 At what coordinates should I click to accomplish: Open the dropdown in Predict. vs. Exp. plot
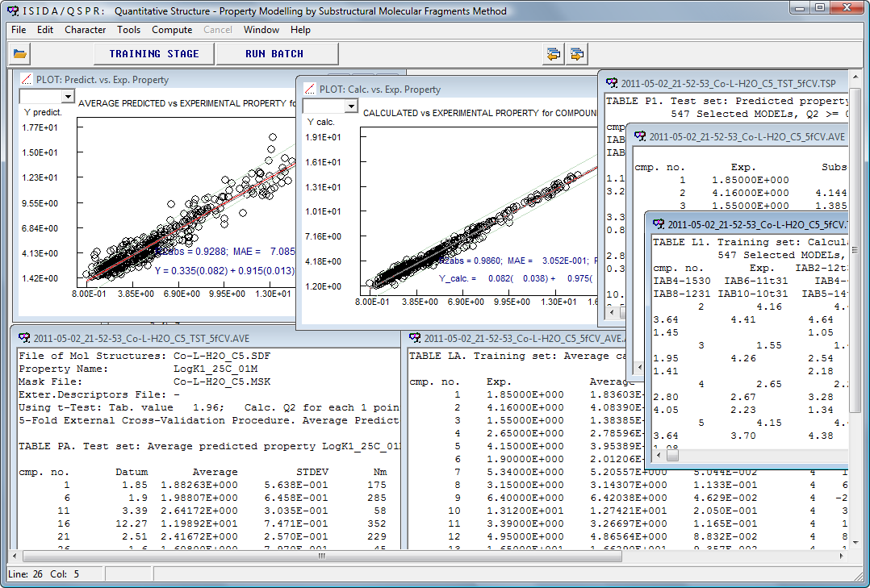point(67,97)
